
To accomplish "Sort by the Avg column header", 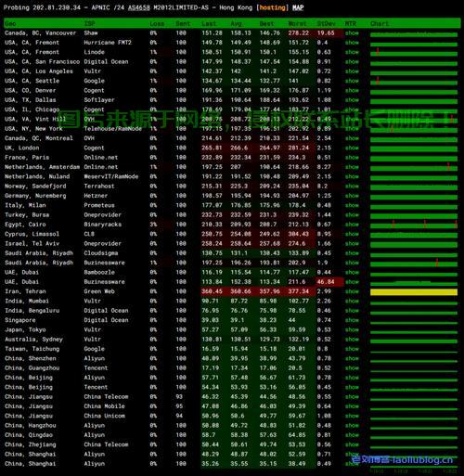I will pyautogui.click(x=236, y=23).
